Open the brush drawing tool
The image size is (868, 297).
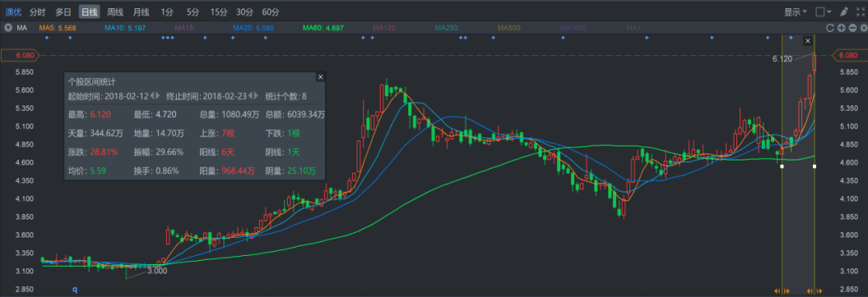tap(843, 12)
